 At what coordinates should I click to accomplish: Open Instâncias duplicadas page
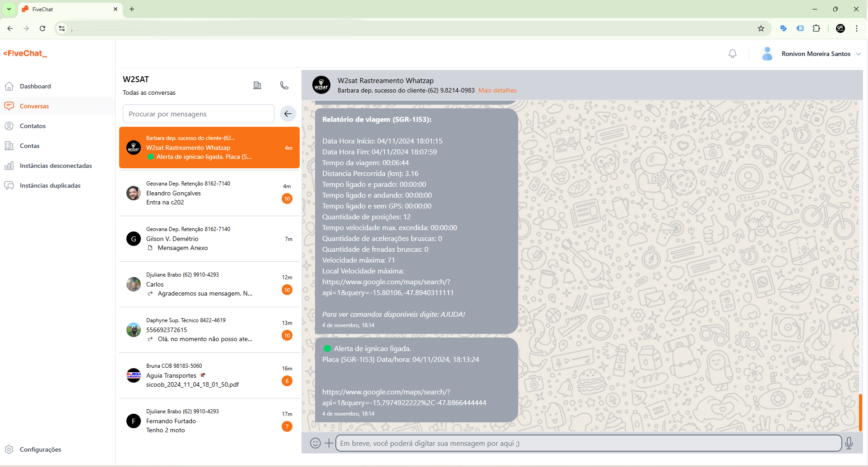tap(50, 185)
